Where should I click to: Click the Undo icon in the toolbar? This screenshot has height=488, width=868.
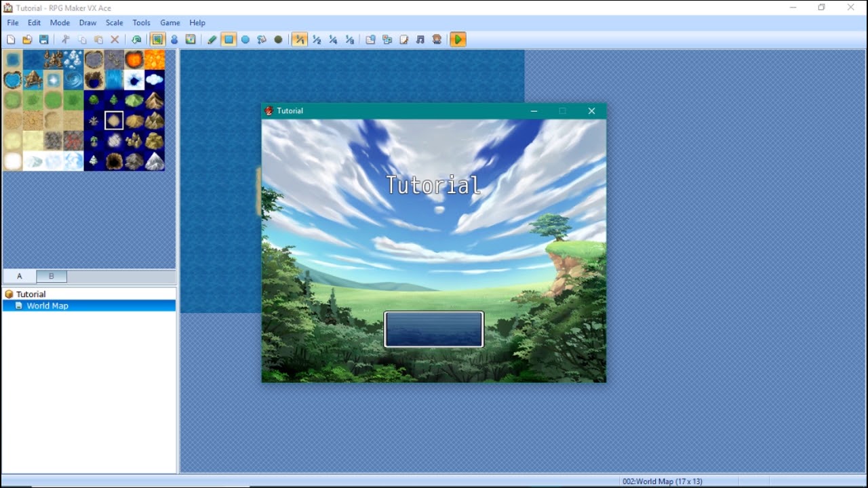(x=136, y=40)
